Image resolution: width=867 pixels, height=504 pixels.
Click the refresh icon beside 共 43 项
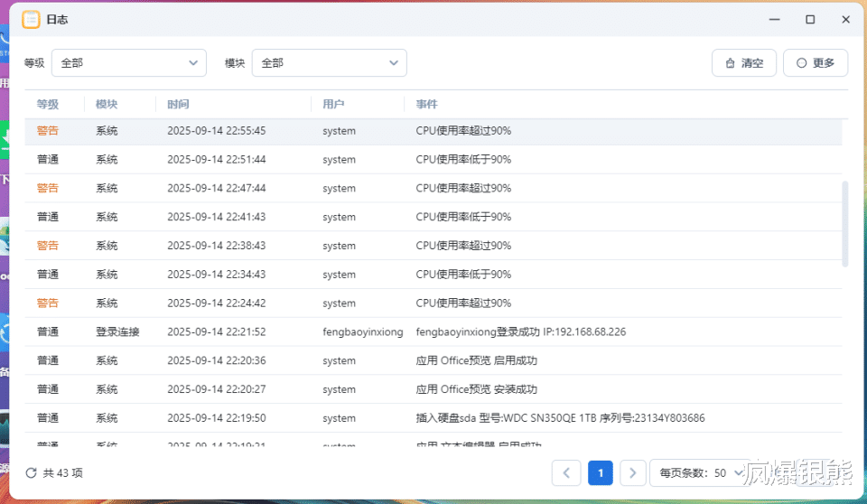click(31, 473)
